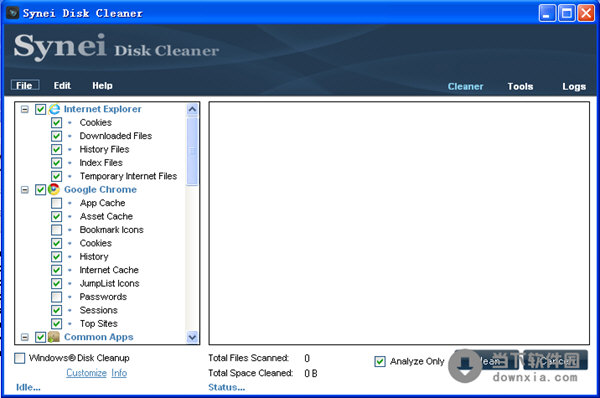
Task: Enable the Passwords checkbox
Action: (x=57, y=297)
